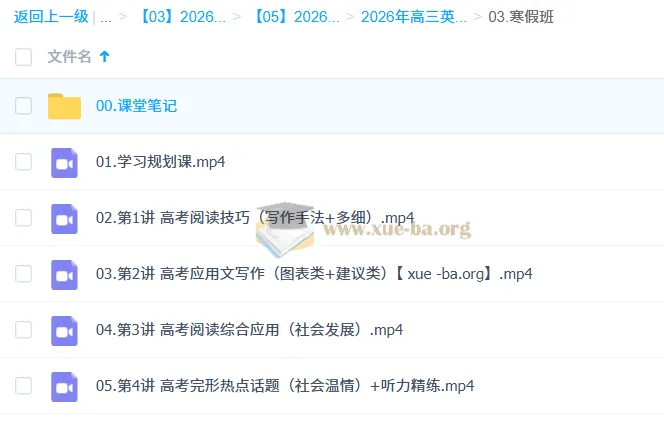Go to 【03】2026... breadcrumb folder
The height and width of the screenshot is (432, 664).
(x=181, y=17)
